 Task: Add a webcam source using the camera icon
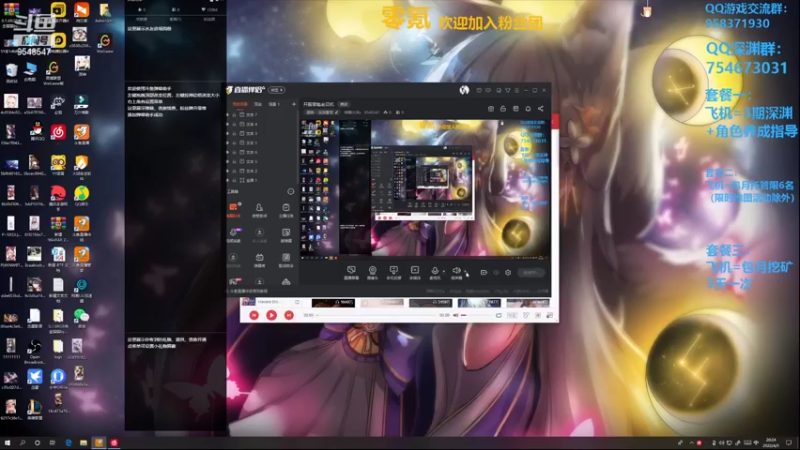tap(372, 270)
